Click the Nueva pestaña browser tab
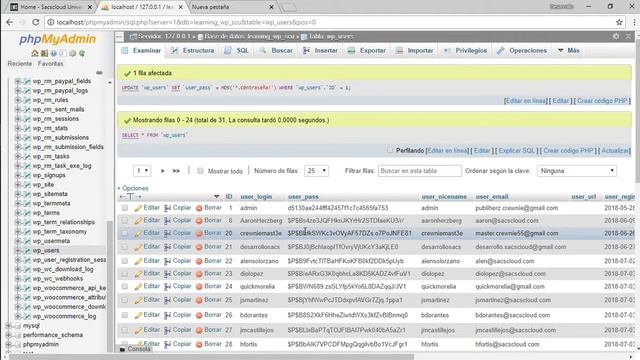This screenshot has height=360, width=640. point(233,7)
